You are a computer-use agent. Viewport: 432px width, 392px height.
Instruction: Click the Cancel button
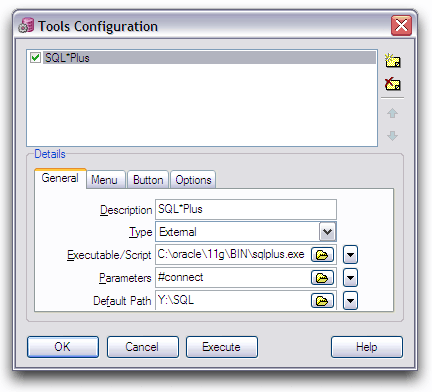click(142, 347)
